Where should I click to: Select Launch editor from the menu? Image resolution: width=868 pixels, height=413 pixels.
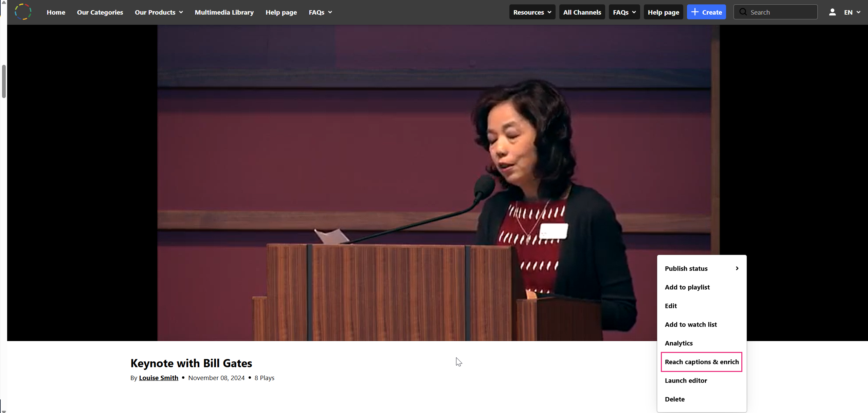click(686, 380)
